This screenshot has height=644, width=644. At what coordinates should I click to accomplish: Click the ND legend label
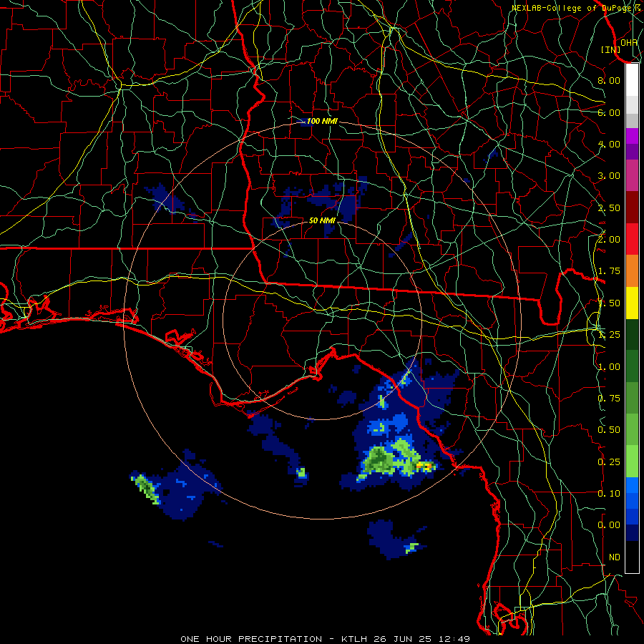(x=615, y=557)
